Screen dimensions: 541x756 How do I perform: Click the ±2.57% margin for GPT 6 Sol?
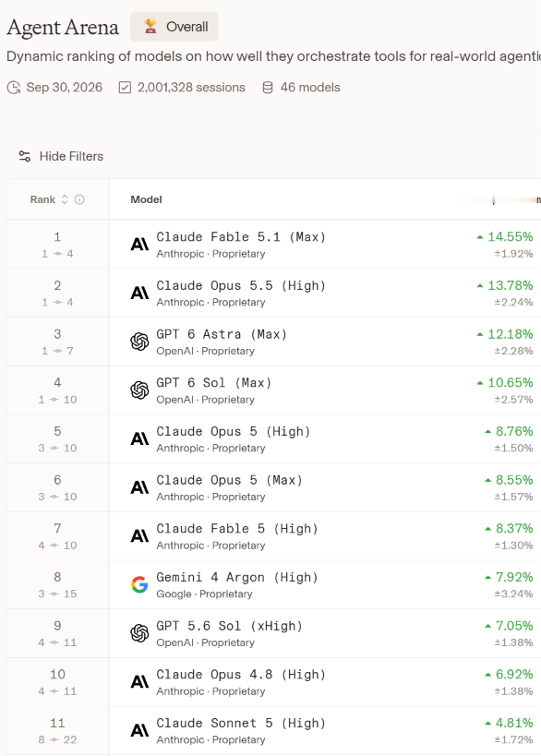(513, 400)
